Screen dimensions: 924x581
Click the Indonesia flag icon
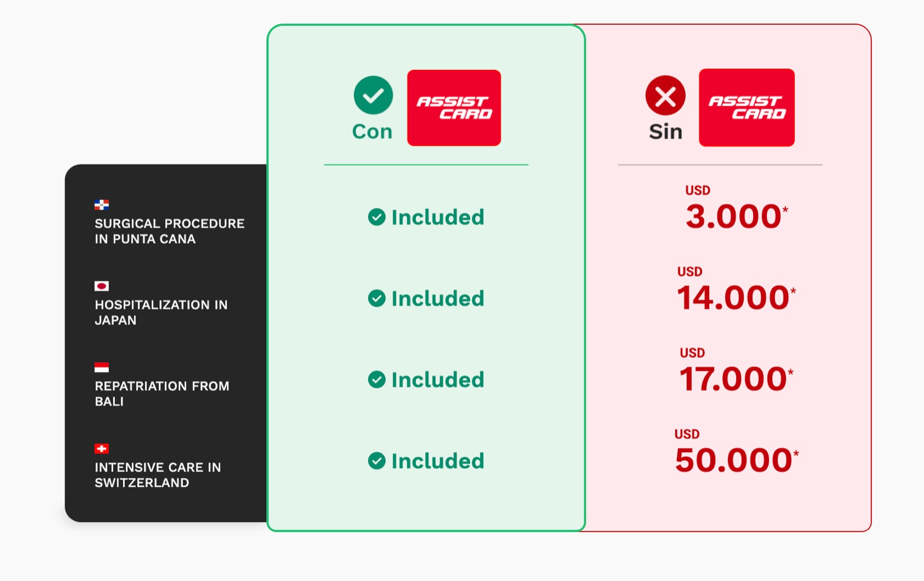pos(102,367)
